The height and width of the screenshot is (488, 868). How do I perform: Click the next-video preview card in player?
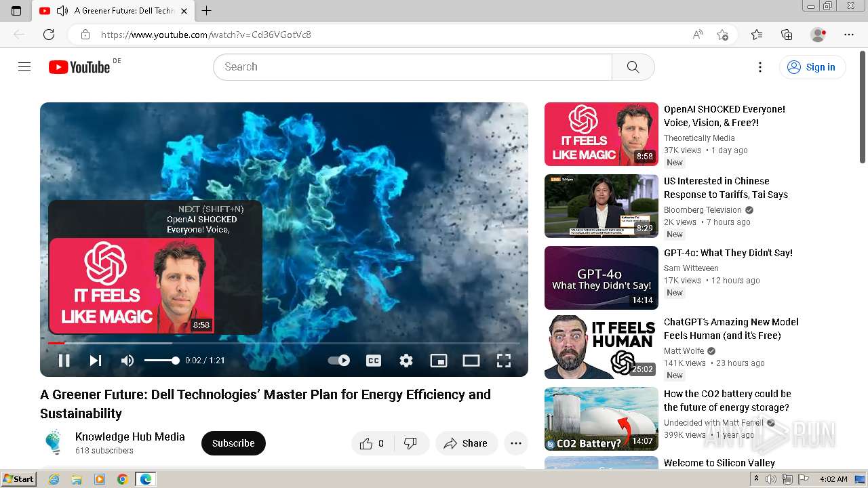[155, 267]
